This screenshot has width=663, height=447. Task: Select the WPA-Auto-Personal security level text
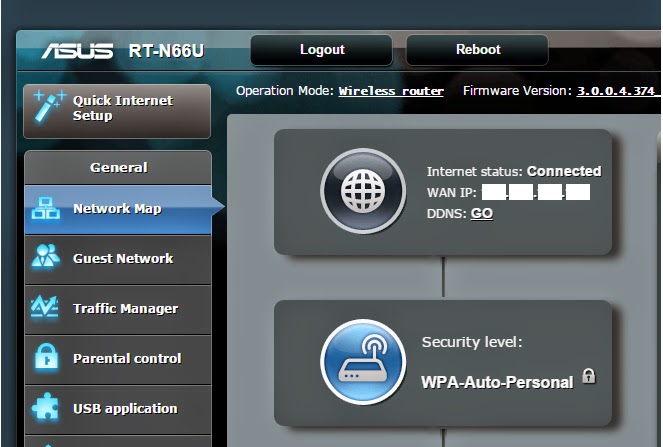click(497, 382)
